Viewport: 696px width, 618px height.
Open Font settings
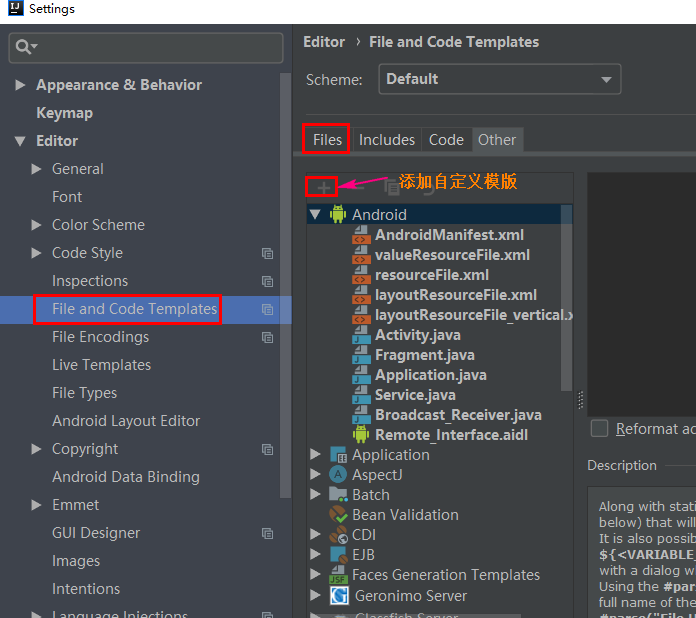[67, 197]
